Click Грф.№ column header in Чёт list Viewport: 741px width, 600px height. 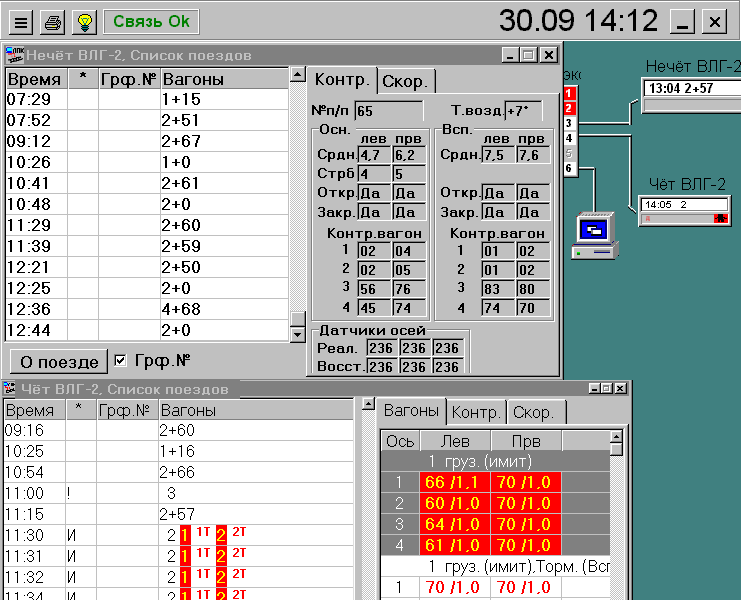pyautogui.click(x=127, y=410)
